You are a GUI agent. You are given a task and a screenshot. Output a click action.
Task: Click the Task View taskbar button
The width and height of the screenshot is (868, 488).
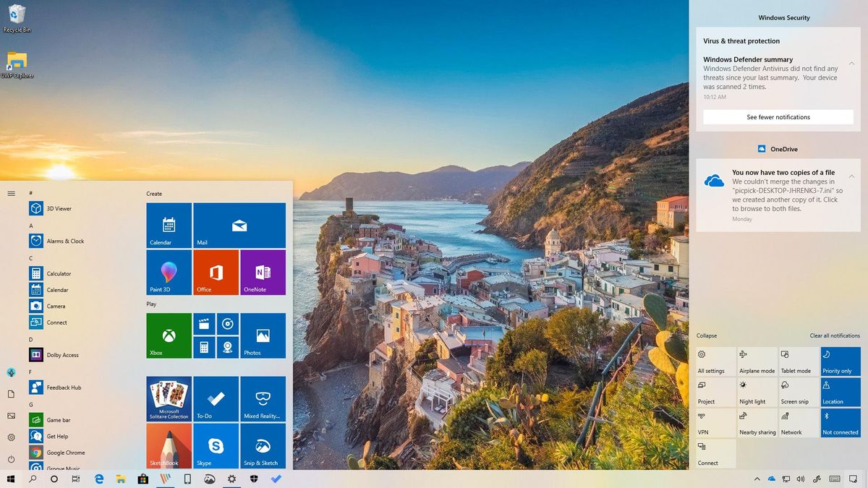coord(75,479)
